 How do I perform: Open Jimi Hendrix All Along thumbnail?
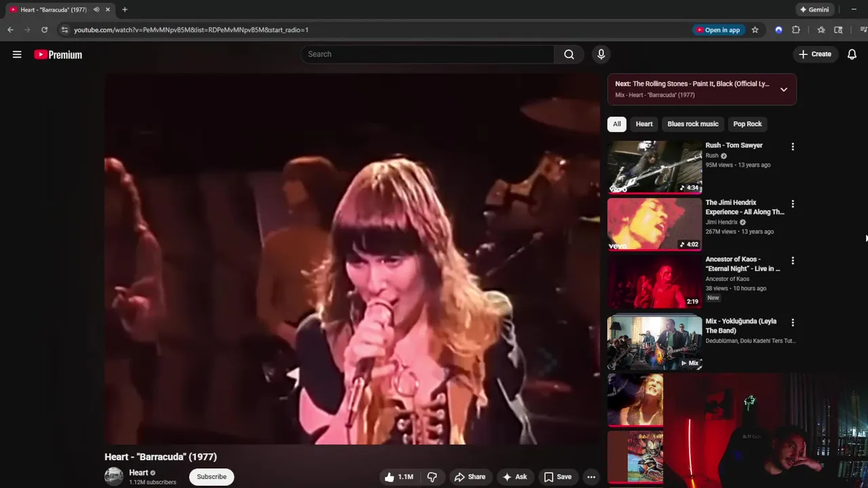click(654, 224)
